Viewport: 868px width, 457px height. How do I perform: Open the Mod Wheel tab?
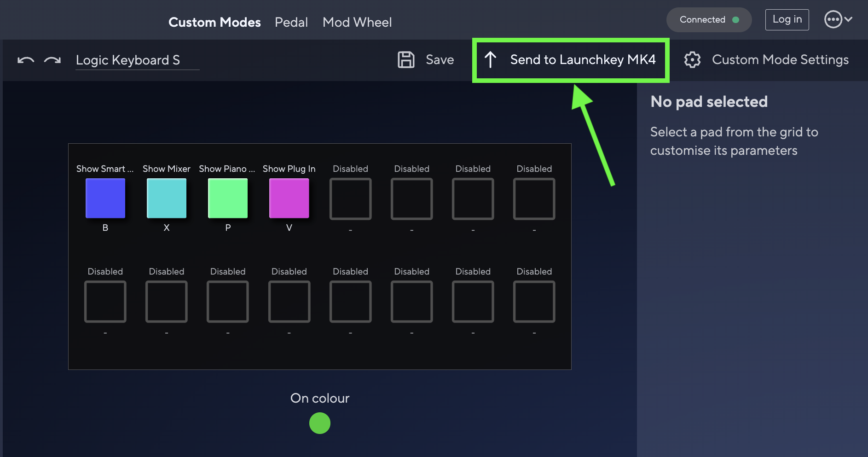coord(357,22)
